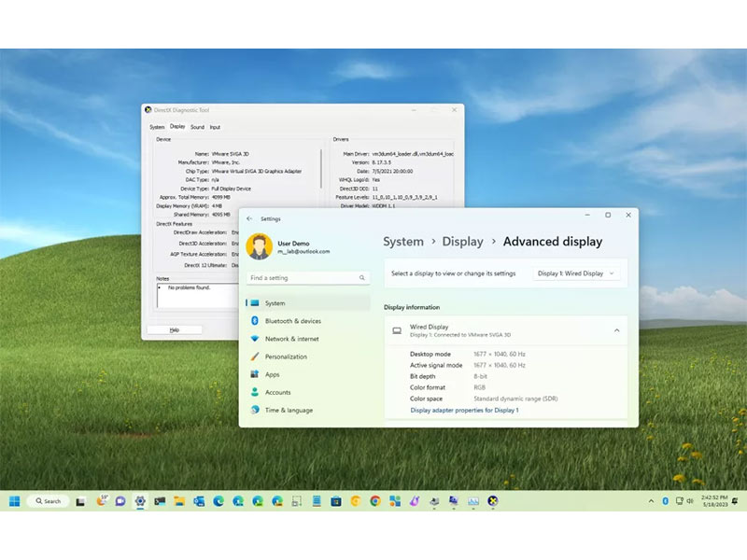Click the Help button in DirectX Diagnostic Tool
This screenshot has width=747, height=560.
(175, 329)
